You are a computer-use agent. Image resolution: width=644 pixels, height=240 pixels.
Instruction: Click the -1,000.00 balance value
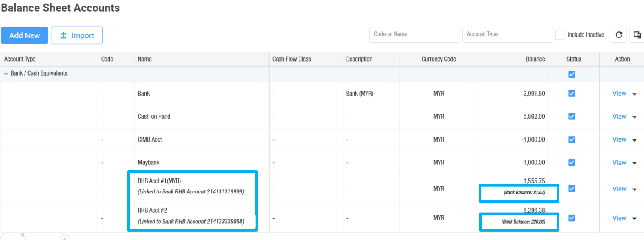(533, 139)
